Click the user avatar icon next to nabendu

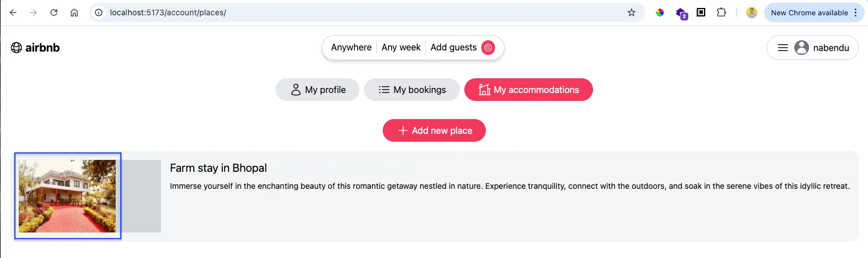click(x=801, y=48)
